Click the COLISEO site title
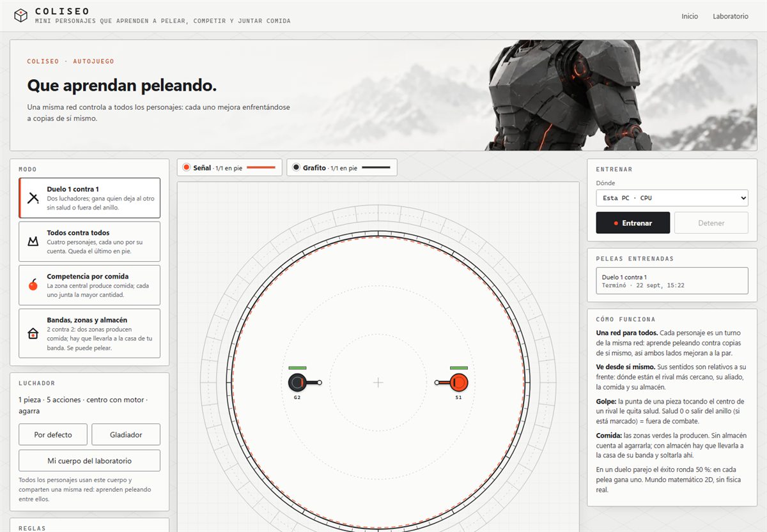This screenshot has height=532, width=767. click(x=63, y=11)
